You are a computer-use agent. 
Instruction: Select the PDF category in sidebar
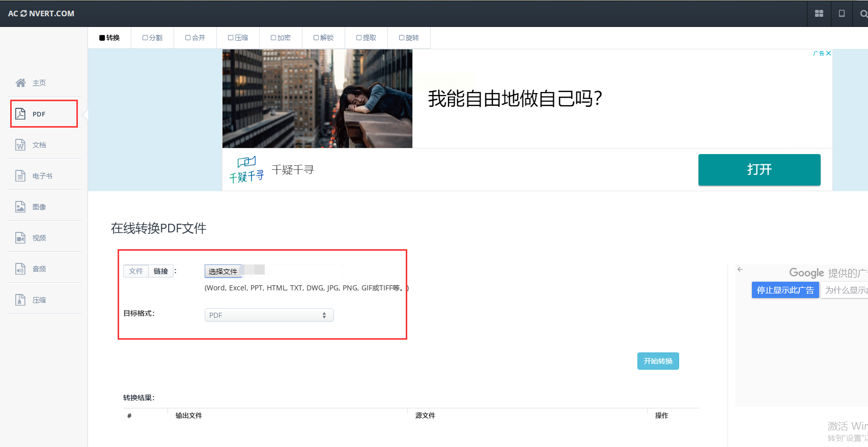click(44, 114)
